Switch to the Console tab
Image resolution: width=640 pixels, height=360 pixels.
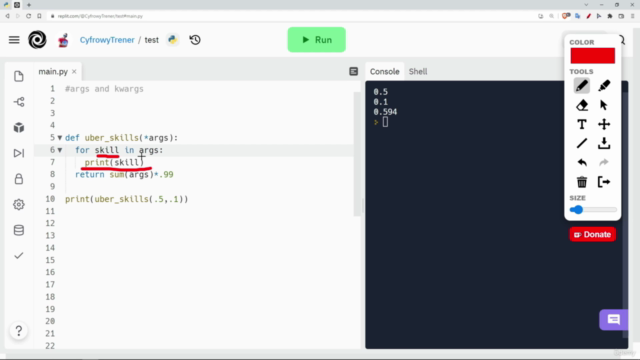(x=384, y=71)
